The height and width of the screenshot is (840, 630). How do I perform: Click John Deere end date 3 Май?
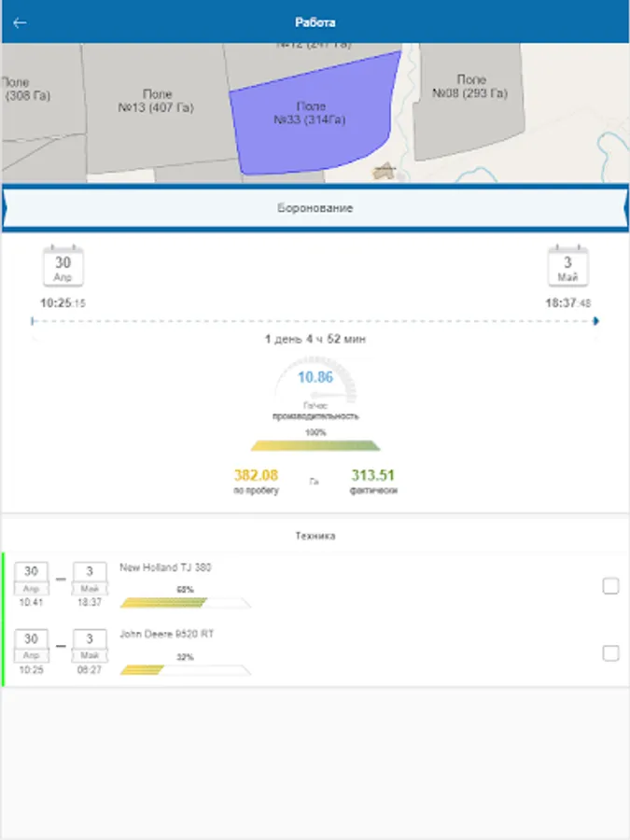[x=90, y=646]
